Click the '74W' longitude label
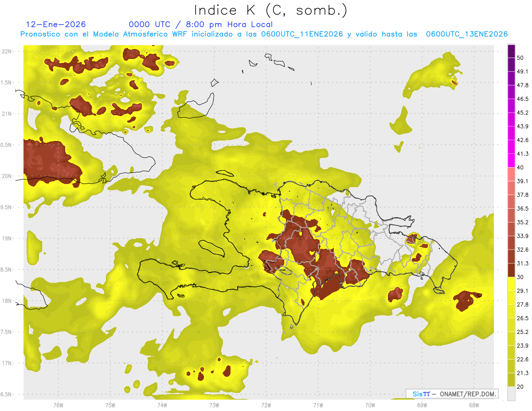Image resolution: width=532 pixels, height=411 pixels. tap(162, 405)
